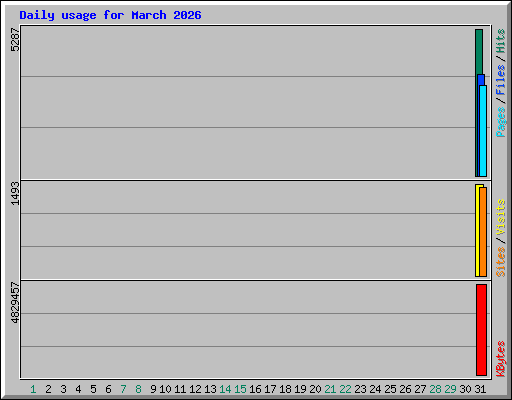This screenshot has width=512, height=400.
Task: Click the orange Sites bar for day 31
Action: point(483,232)
